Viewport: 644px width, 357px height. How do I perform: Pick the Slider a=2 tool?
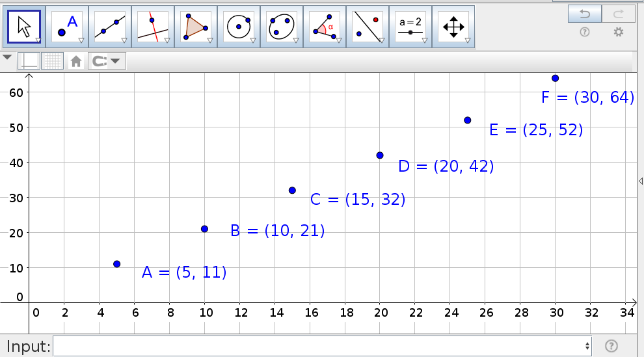410,27
